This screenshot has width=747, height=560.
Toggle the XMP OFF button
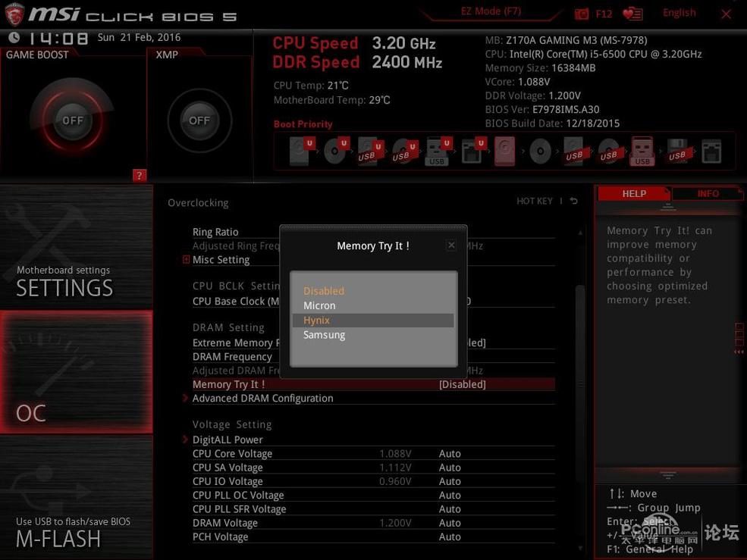coord(199,120)
